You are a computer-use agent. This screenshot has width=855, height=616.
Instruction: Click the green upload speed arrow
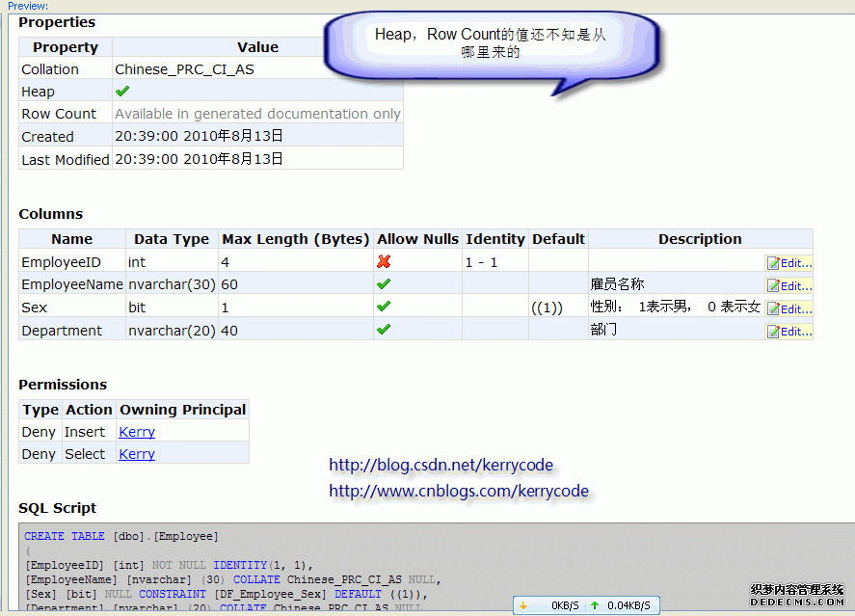click(595, 605)
